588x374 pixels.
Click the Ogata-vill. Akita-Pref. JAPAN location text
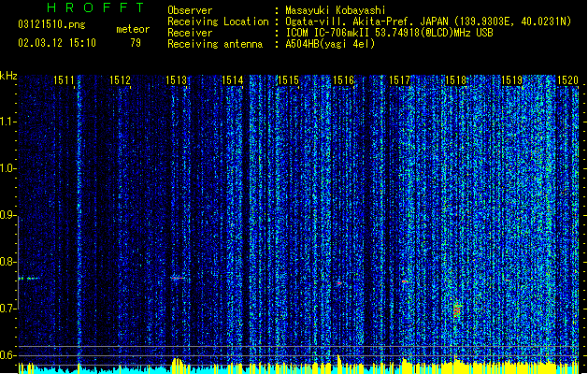pyautogui.click(x=428, y=22)
